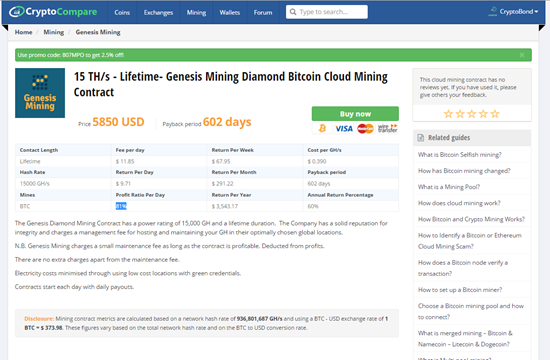Screen dimensions: 550x360
Task: Open 'What is merged mining' guide
Action: pyautogui.click(x=465, y=339)
